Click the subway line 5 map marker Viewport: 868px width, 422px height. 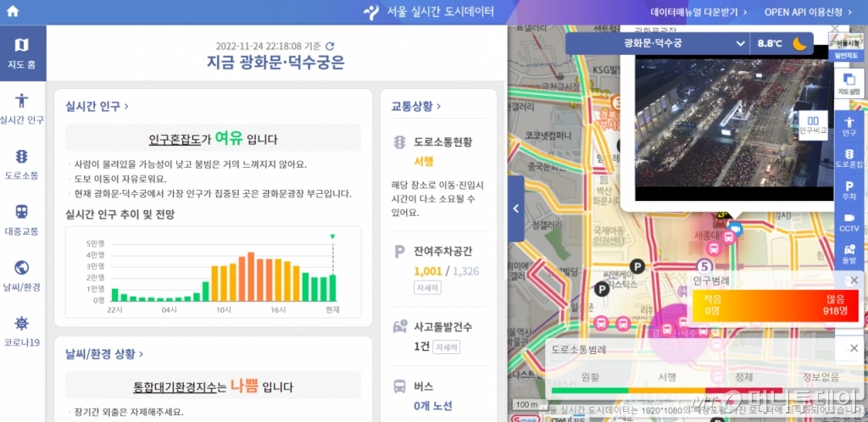coord(704,266)
